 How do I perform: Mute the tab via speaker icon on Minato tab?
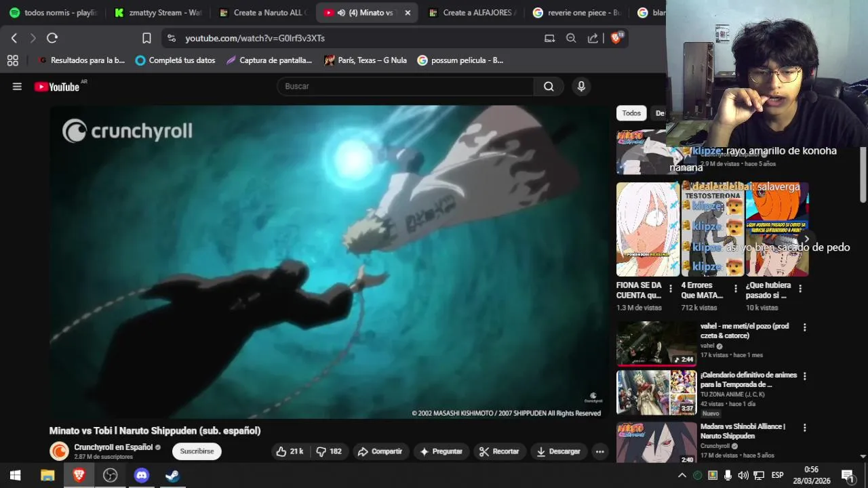[341, 13]
